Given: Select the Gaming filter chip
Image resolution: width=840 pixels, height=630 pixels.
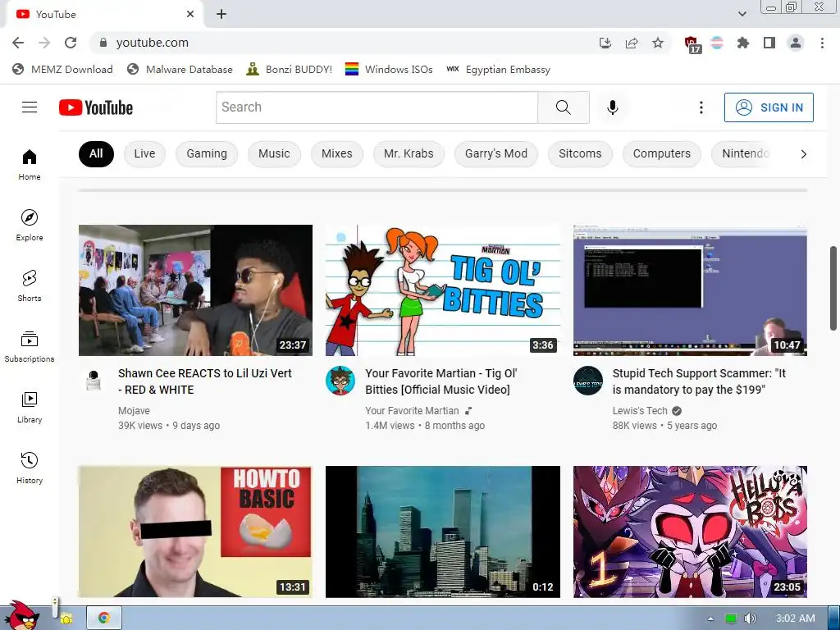Looking at the screenshot, I should 207,153.
